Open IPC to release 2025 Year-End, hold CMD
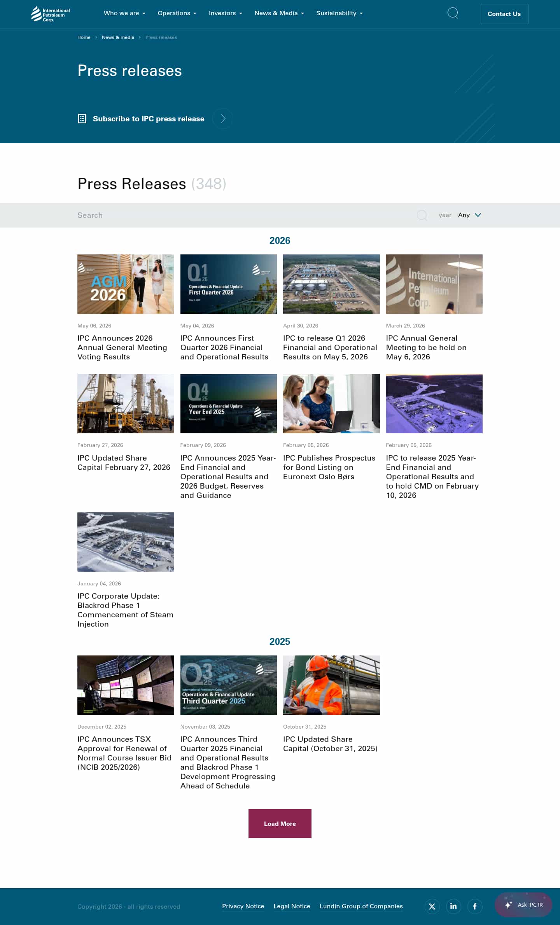This screenshot has width=560, height=925. [432, 477]
